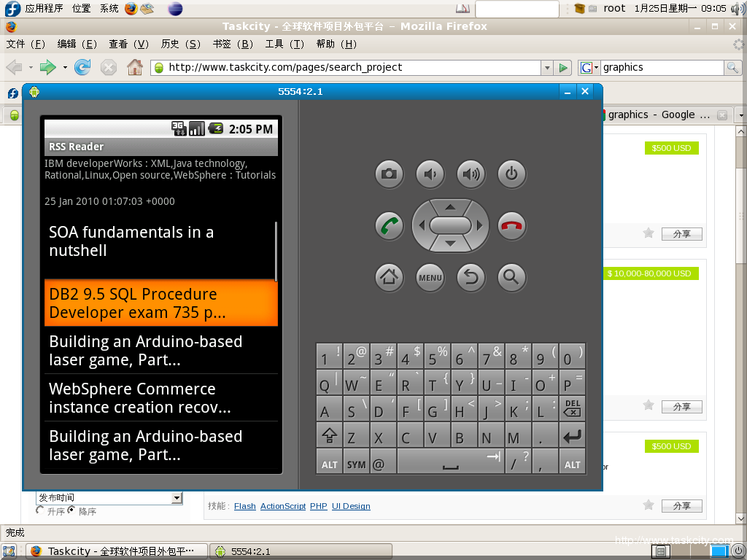
Task: Open the address bar history dropdown
Action: (547, 67)
